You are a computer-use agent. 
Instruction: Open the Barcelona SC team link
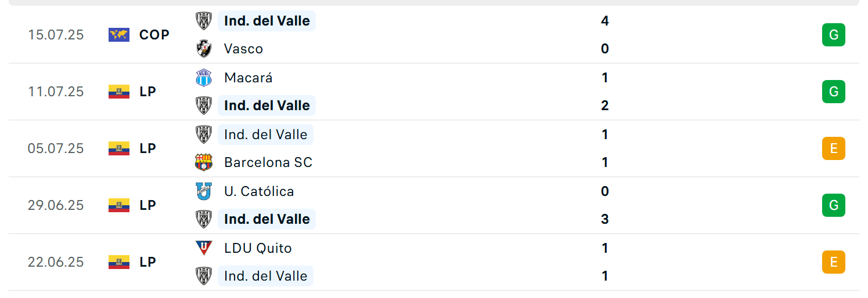tap(268, 162)
